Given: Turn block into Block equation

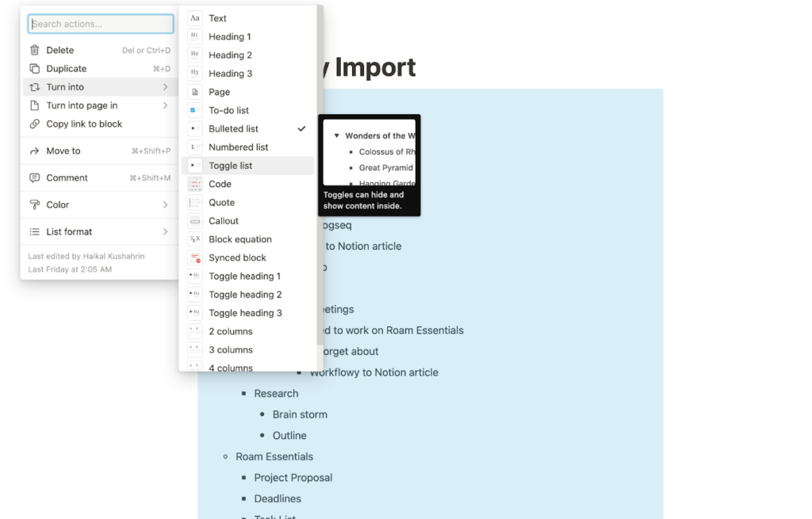Looking at the screenshot, I should pyautogui.click(x=248, y=239).
